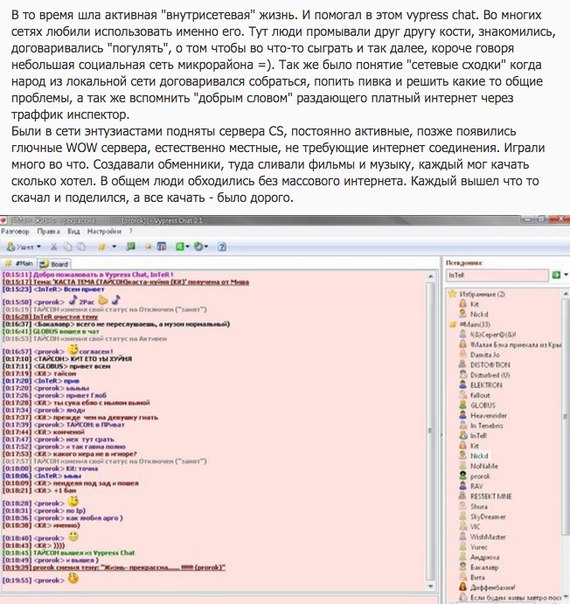Open the Ушел status dropdown
Image resolution: width=570 pixels, height=604 pixels.
[24, 247]
